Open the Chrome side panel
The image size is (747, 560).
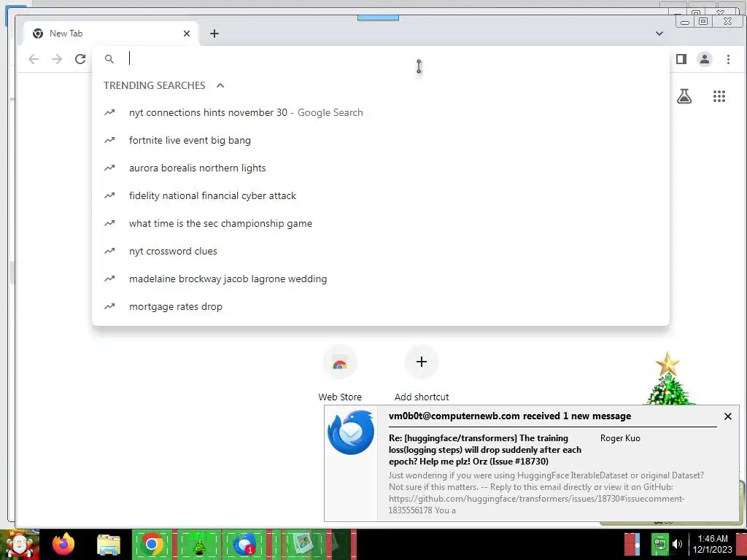681,59
